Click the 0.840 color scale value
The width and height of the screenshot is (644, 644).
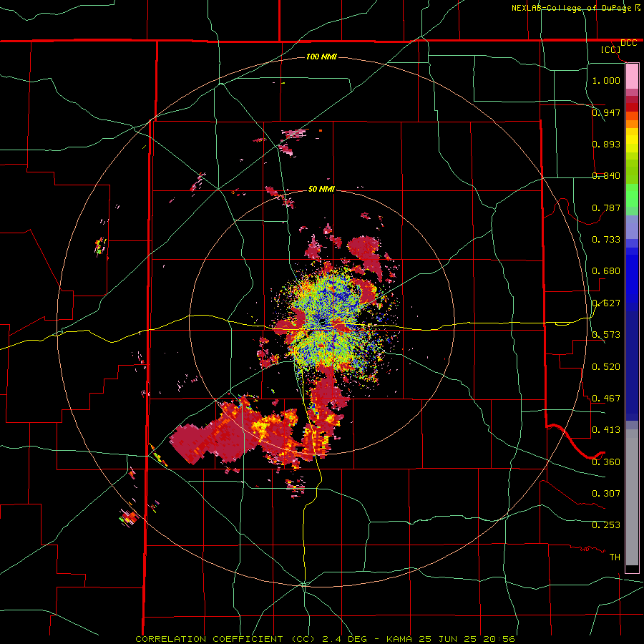click(606, 175)
